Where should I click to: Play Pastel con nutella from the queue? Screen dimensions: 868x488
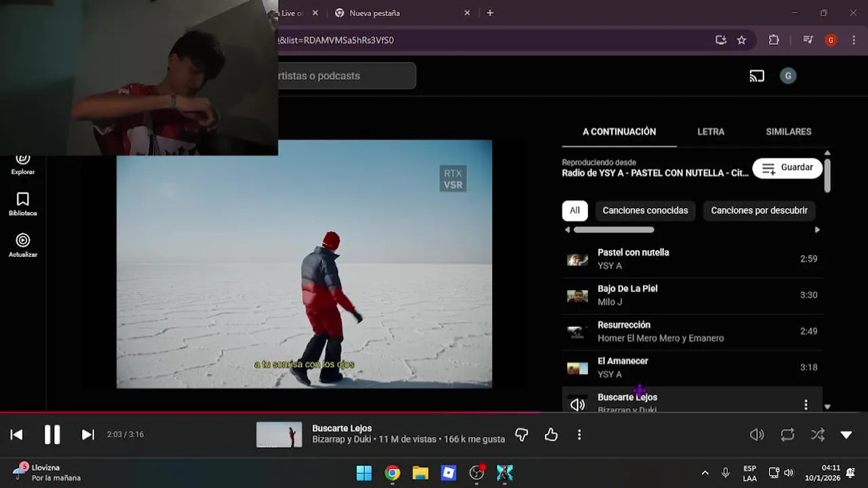692,259
